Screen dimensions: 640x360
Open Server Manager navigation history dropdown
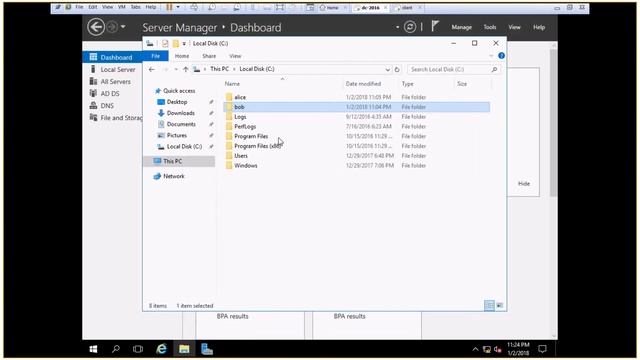click(123, 27)
